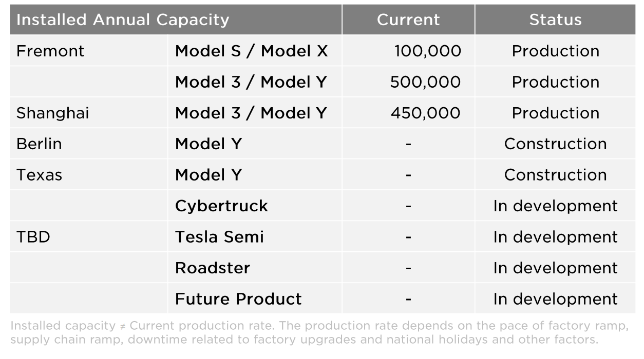This screenshot has width=644, height=359.
Task: Select the Texas location cell
Action: (x=39, y=175)
